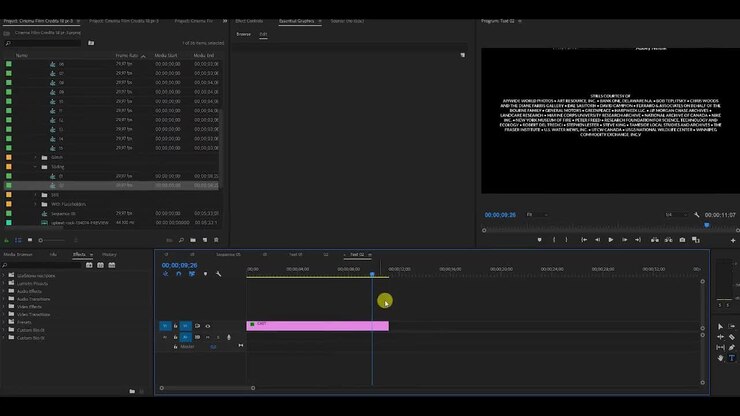Viewport: 740px width, 416px height.
Task: Collapse the Sliding bin
Action: (x=35, y=167)
